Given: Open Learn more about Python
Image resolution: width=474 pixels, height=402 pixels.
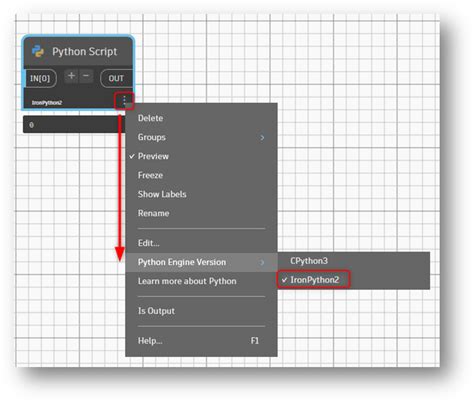Looking at the screenshot, I should [x=201, y=281].
